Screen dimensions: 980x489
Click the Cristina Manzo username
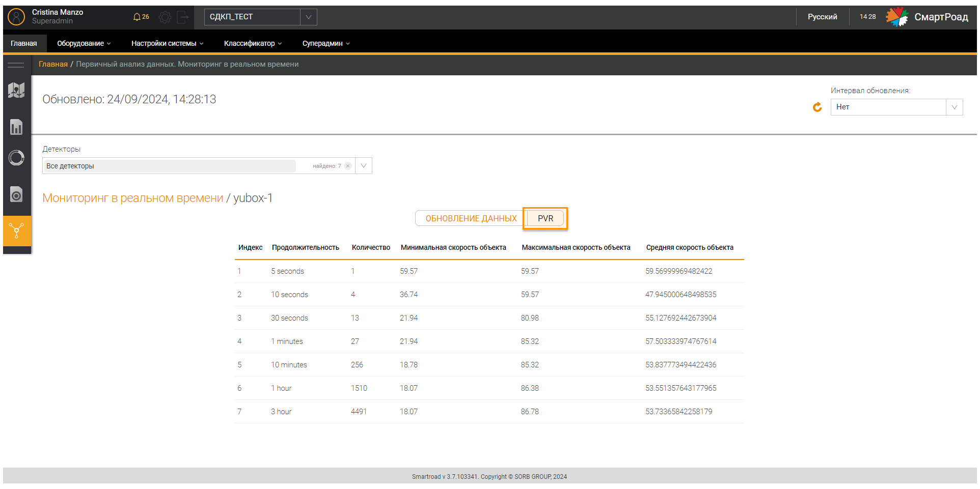pos(58,12)
